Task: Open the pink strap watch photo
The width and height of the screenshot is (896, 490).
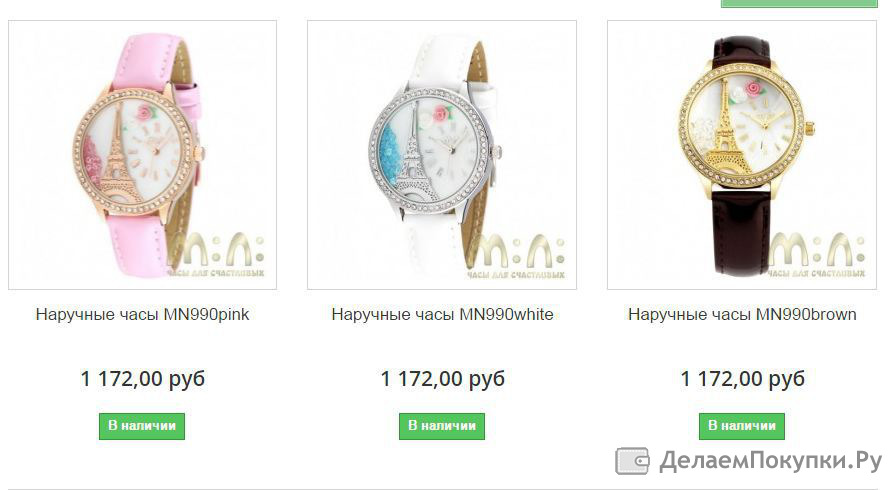Action: click(x=142, y=155)
